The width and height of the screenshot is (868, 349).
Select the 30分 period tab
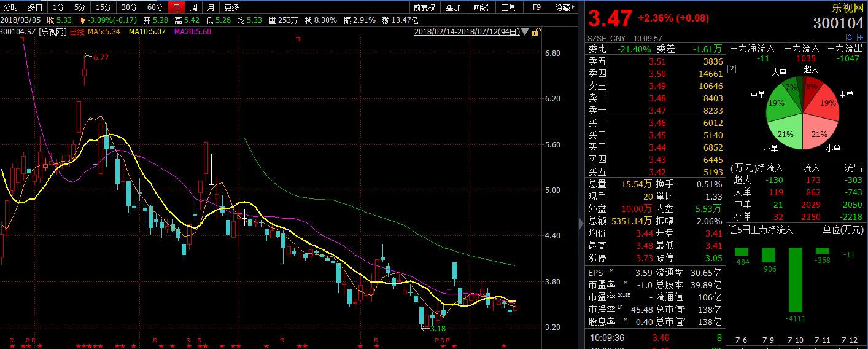pyautogui.click(x=129, y=7)
